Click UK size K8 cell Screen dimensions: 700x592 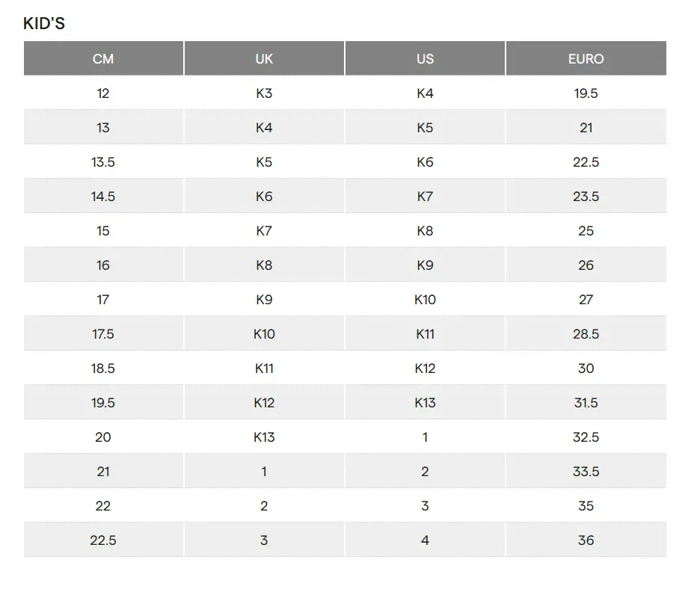[264, 265]
